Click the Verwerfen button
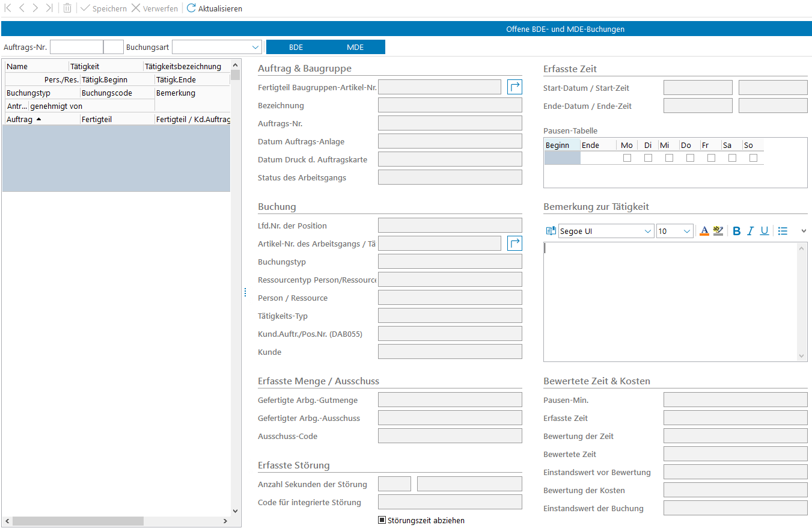This screenshot has width=812, height=528. point(154,8)
